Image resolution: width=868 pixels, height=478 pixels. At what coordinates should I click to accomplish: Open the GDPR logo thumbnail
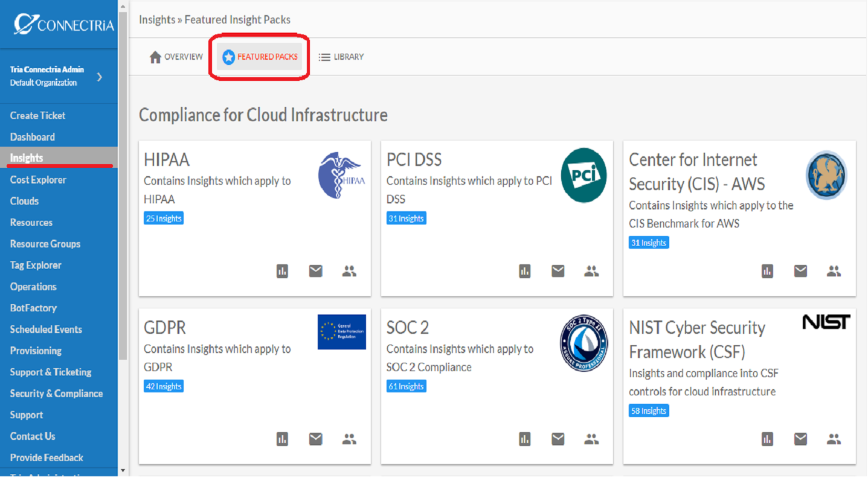click(342, 332)
